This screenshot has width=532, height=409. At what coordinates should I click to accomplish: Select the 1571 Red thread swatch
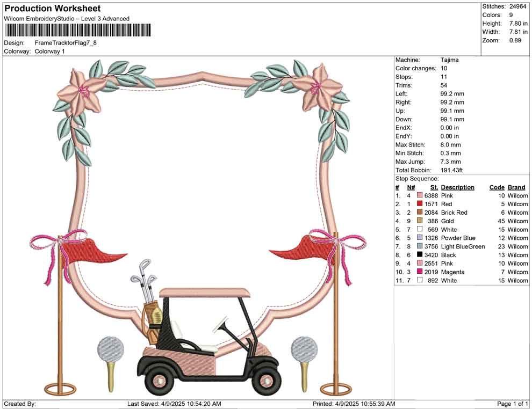click(420, 204)
